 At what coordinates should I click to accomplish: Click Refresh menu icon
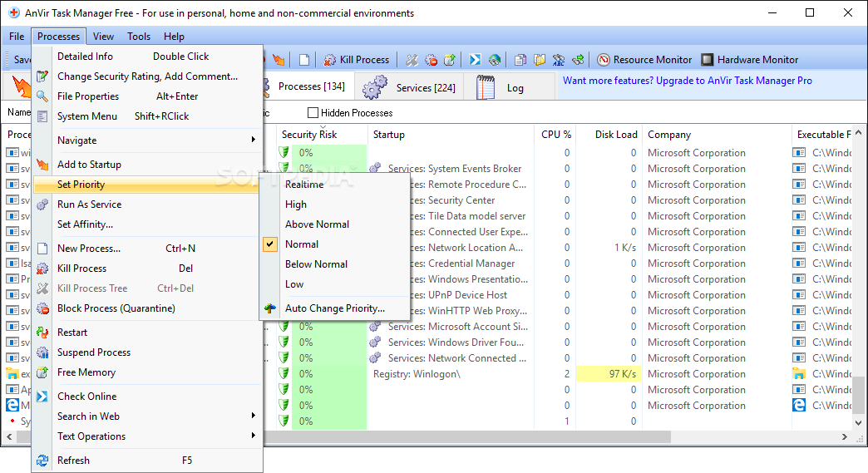point(42,461)
